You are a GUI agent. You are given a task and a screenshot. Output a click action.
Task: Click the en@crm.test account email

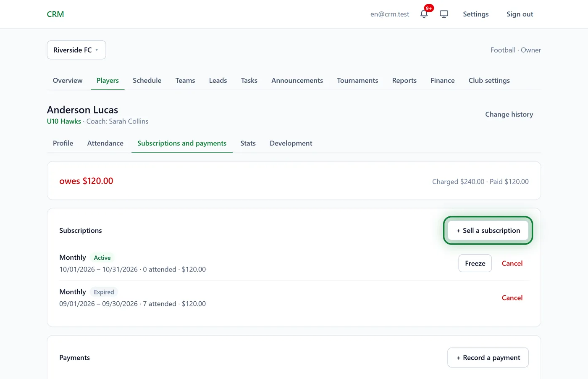point(390,14)
